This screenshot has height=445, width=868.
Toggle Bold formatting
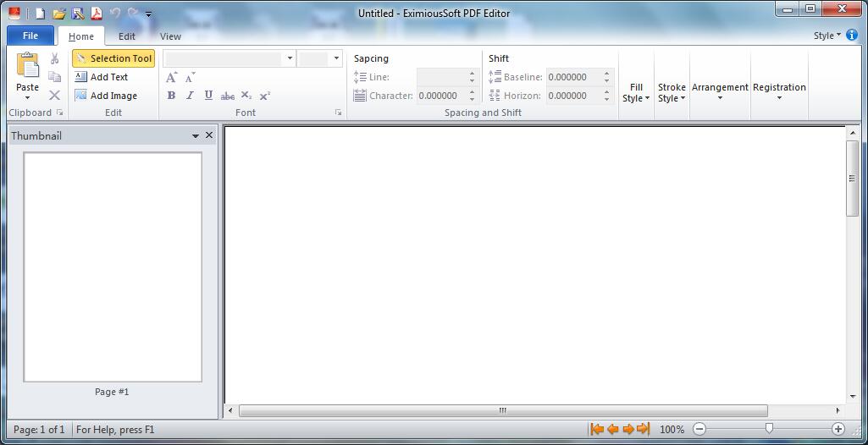(171, 96)
